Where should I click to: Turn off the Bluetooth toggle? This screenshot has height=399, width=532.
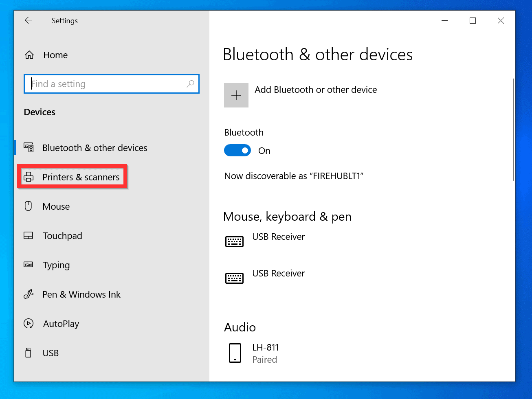pos(237,150)
